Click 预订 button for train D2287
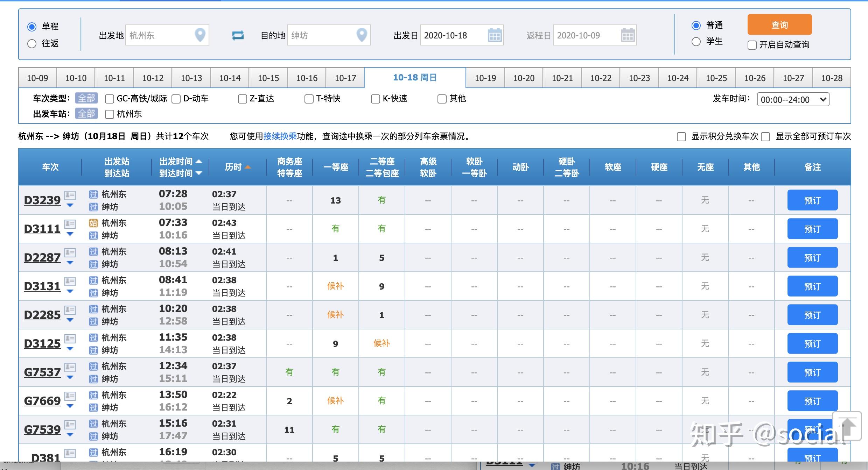 [x=812, y=258]
